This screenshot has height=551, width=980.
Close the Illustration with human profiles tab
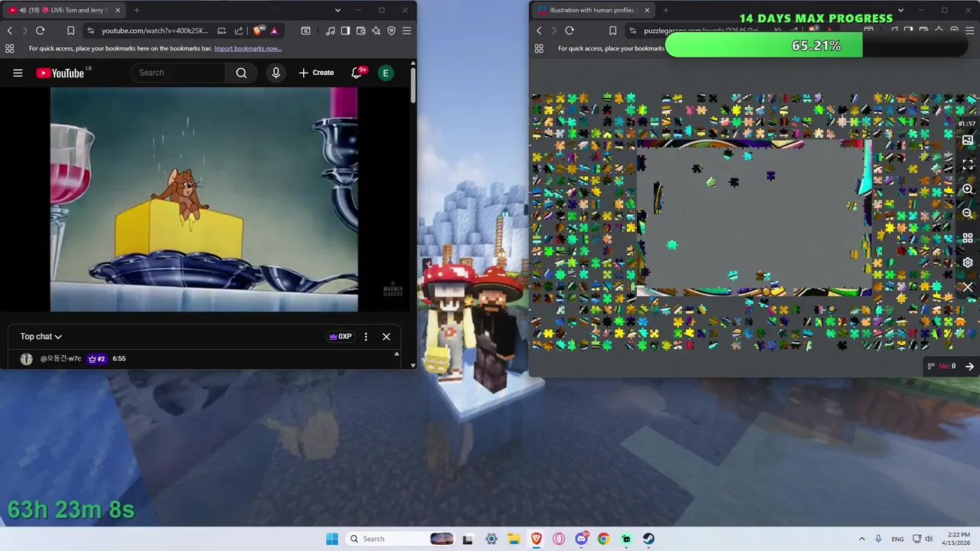point(647,10)
